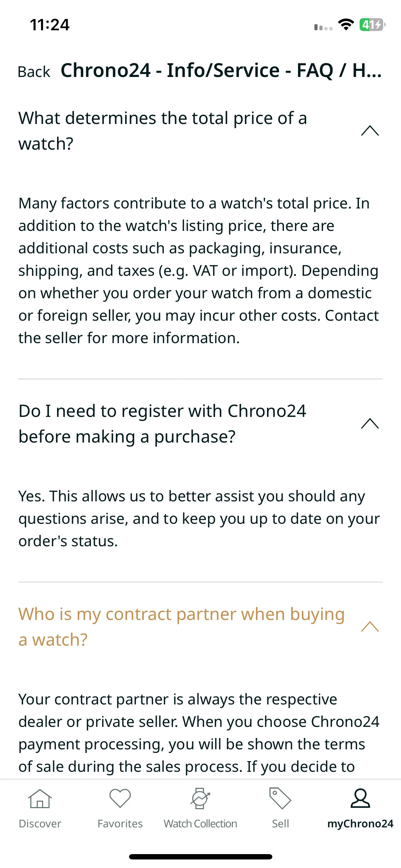Tap the Sell price tag icon
The image size is (401, 868).
click(280, 799)
